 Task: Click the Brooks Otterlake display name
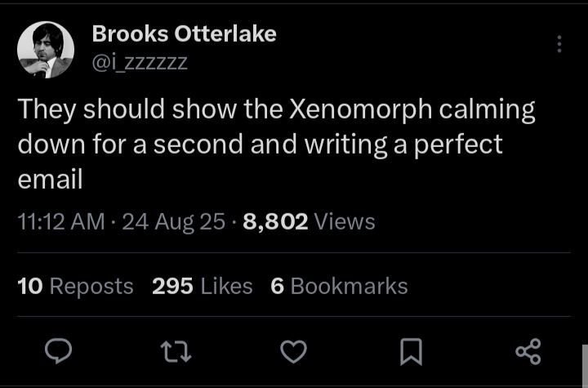point(184,33)
